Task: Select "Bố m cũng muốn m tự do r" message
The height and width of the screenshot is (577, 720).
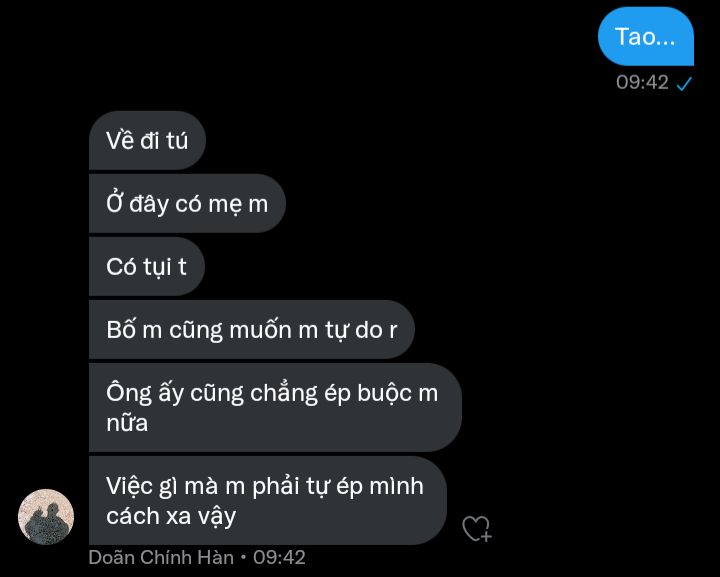Action: pos(252,330)
